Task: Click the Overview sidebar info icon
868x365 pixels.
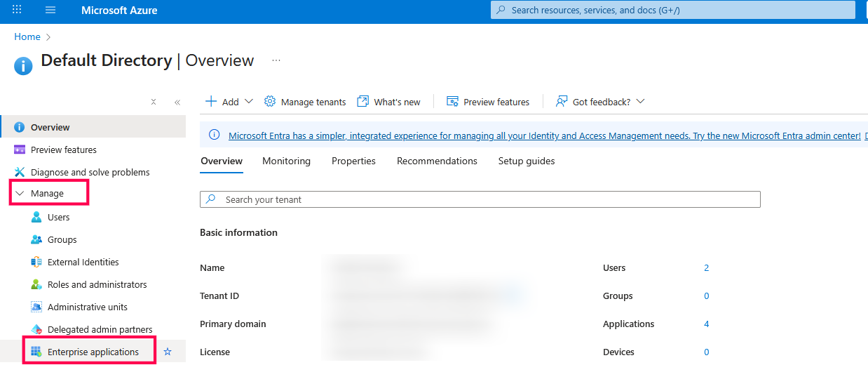Action: (x=20, y=127)
